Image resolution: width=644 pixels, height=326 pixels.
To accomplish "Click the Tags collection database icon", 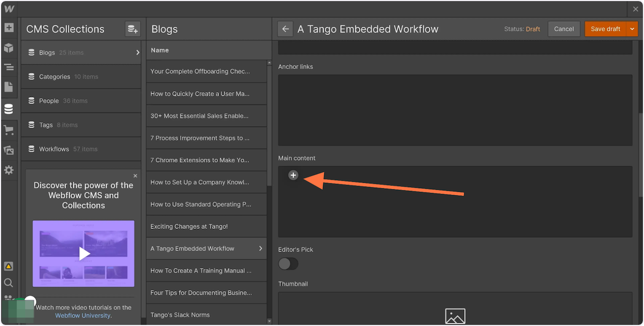I will point(32,125).
